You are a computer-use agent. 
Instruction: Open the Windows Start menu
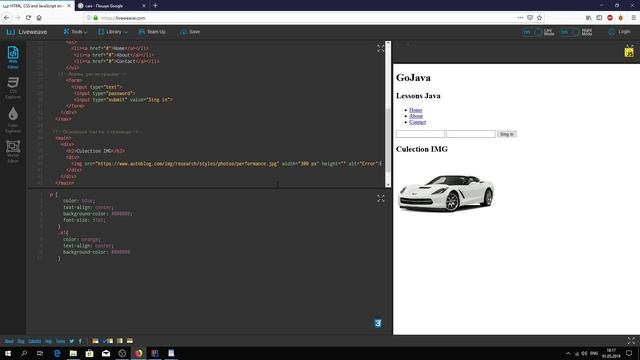(8, 353)
